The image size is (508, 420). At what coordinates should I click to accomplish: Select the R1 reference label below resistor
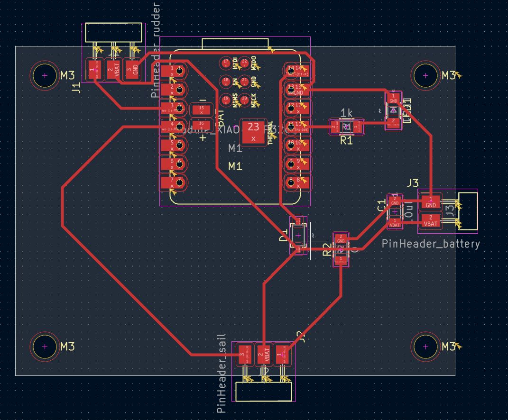346,140
